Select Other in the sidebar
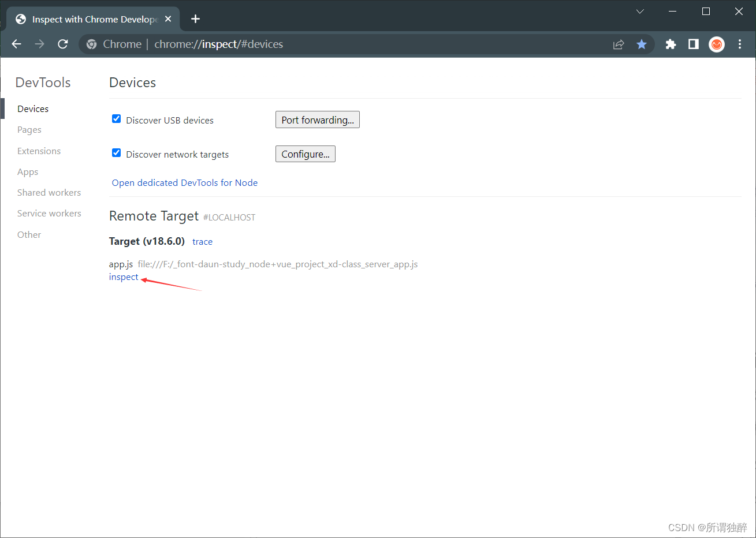Viewport: 756px width, 538px height. (x=29, y=234)
